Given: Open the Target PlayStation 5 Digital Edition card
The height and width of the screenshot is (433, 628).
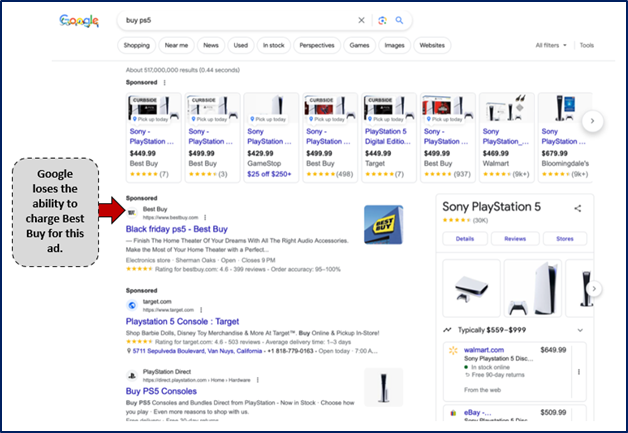Looking at the screenshot, I should (389, 137).
